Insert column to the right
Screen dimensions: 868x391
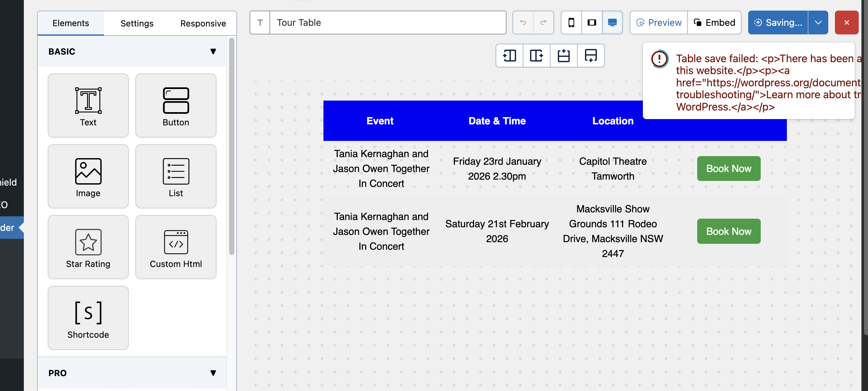[x=536, y=56]
